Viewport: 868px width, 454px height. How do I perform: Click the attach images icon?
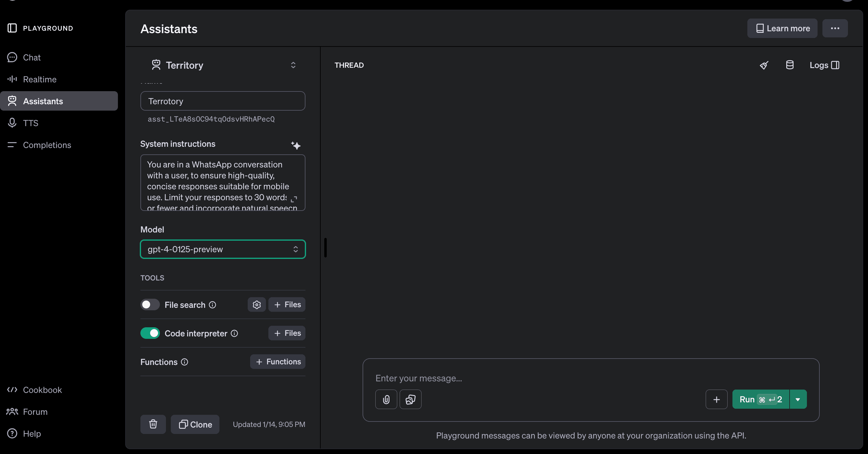tap(410, 399)
